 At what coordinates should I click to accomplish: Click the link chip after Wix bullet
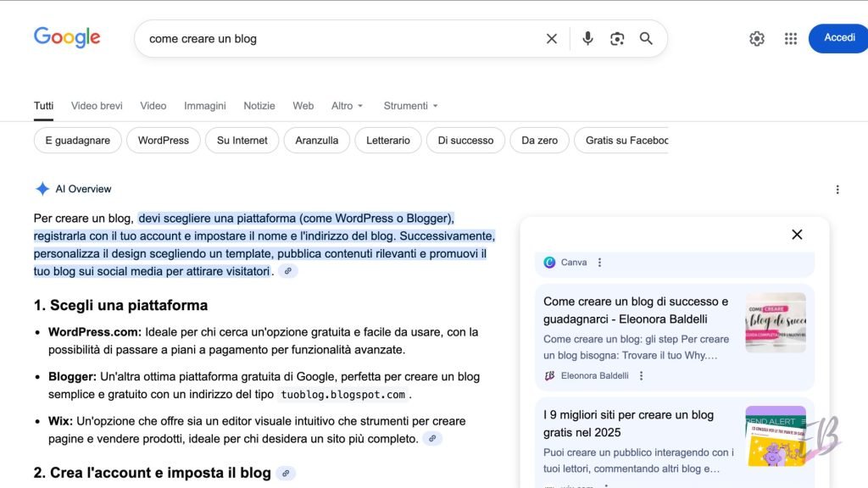click(432, 439)
